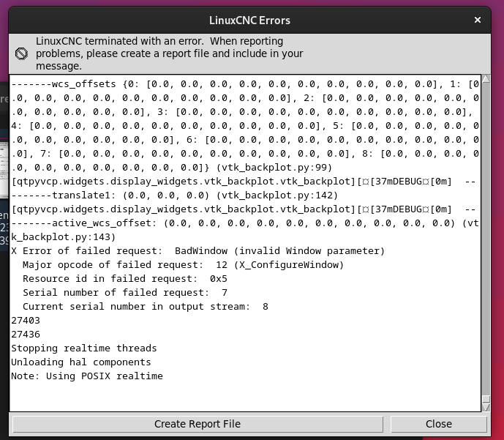Click the LinuxCNC Errors title bar
504x440 pixels.
click(x=249, y=20)
